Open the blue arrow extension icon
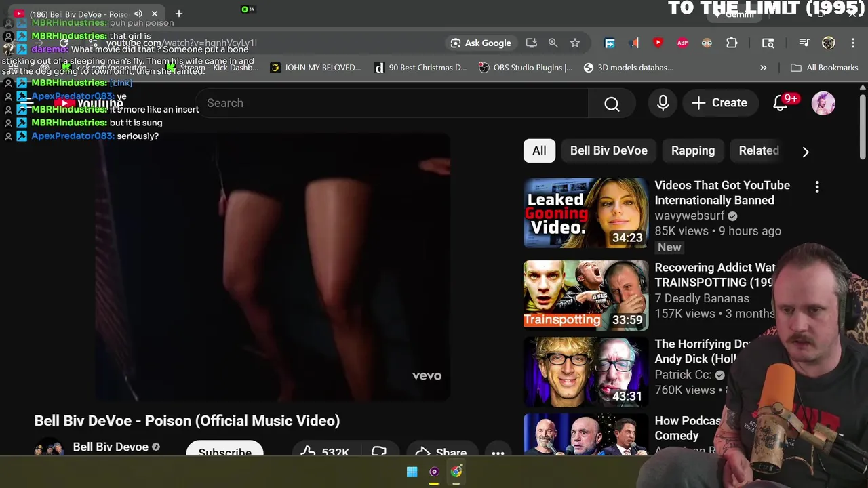868x488 pixels. pyautogui.click(x=610, y=43)
